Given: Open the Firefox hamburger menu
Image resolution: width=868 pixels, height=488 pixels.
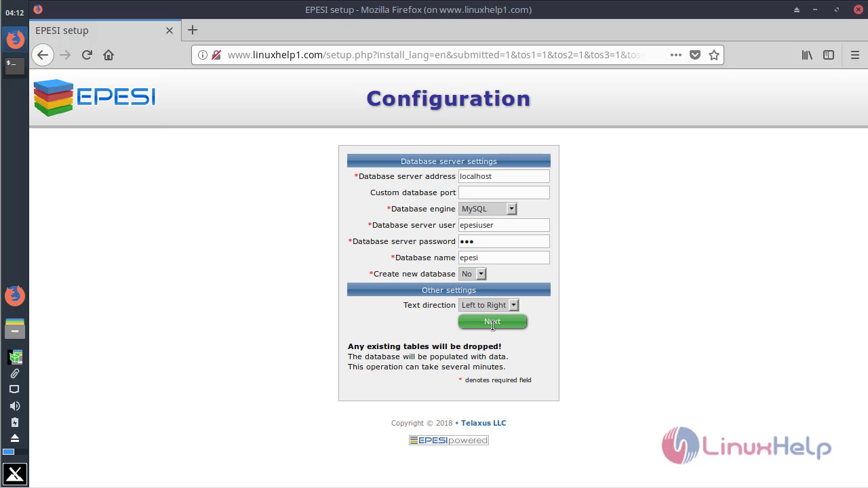Looking at the screenshot, I should 855,55.
